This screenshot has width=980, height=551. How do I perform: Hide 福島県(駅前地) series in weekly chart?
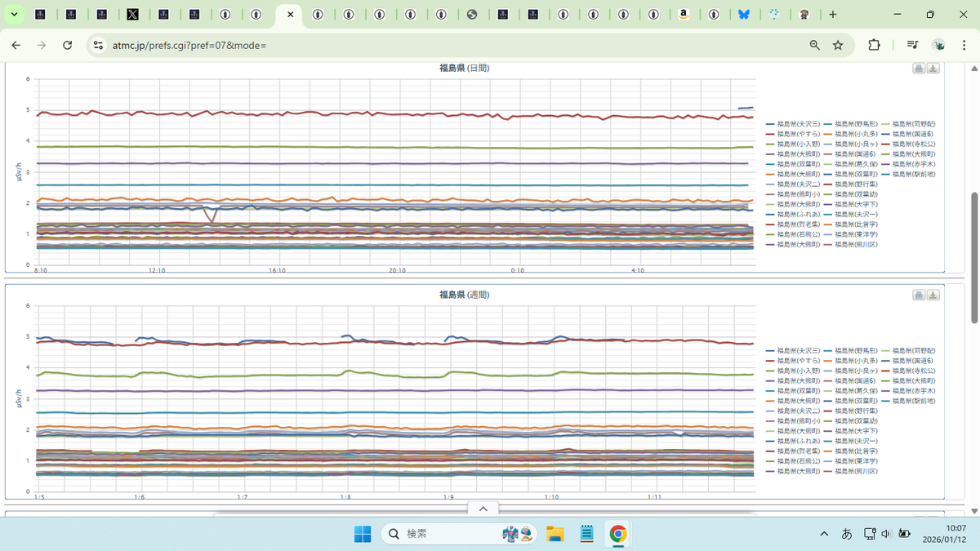coord(909,401)
